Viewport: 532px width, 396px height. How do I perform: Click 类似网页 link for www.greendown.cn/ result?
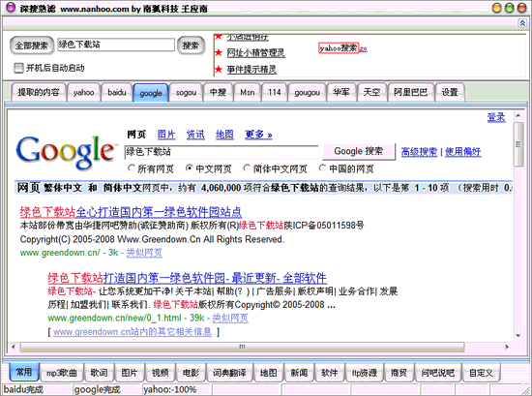[144, 253]
